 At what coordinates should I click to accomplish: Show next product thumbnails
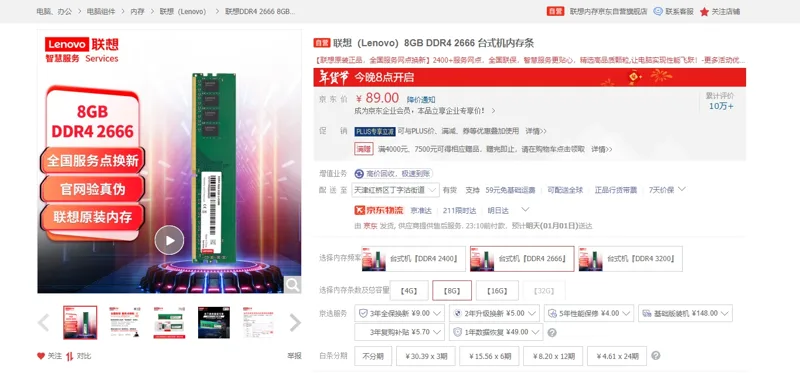[295, 322]
